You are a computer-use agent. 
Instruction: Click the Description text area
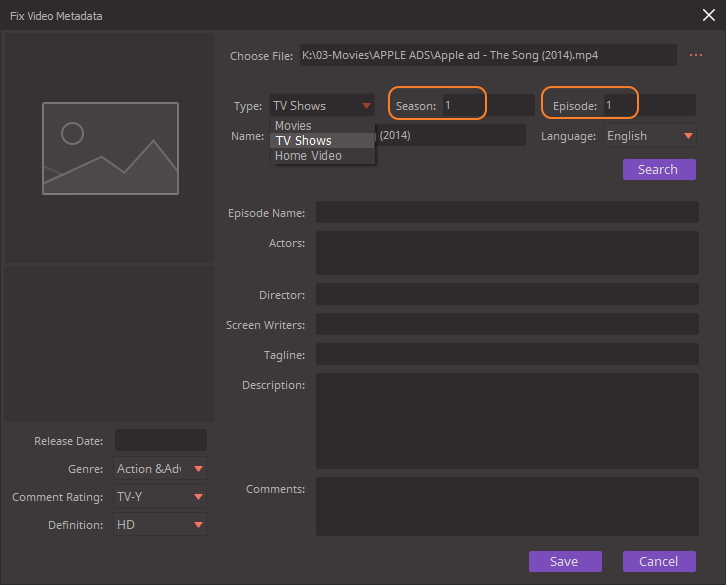507,421
